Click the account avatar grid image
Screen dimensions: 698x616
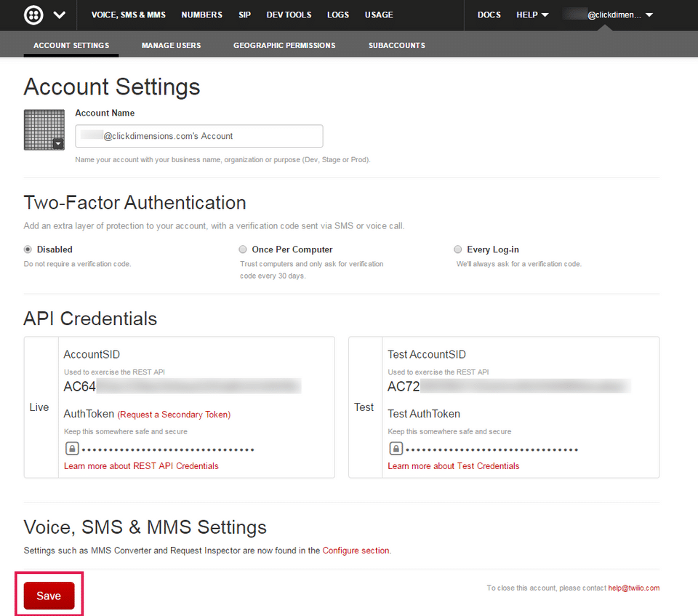pos(44,129)
